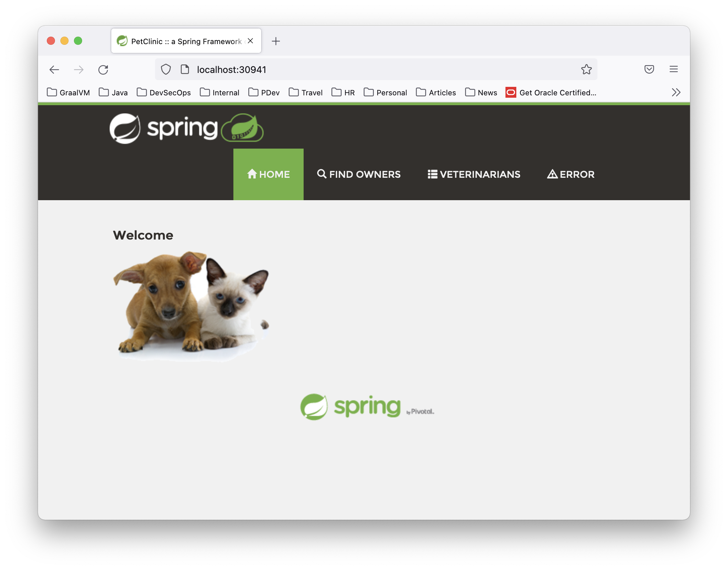Click the Spring Cloud leaf logo
Viewport: 728px width, 570px height.
(x=242, y=128)
